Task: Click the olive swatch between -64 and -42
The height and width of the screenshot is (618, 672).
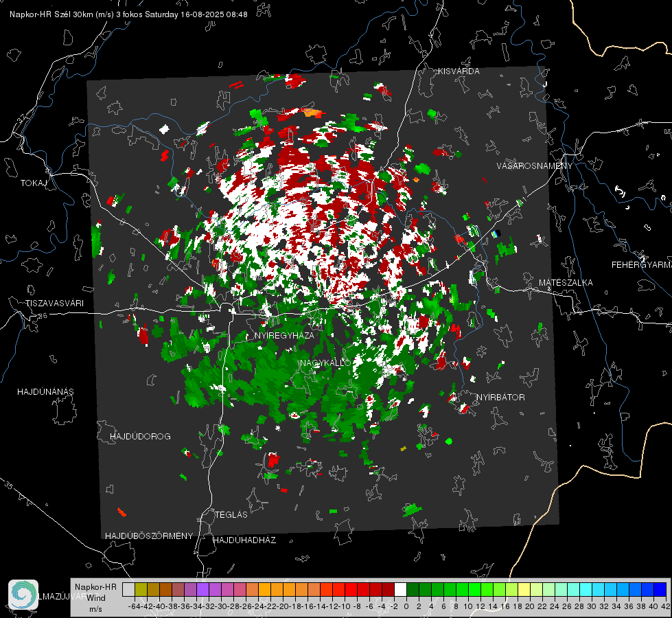Action: (141, 590)
